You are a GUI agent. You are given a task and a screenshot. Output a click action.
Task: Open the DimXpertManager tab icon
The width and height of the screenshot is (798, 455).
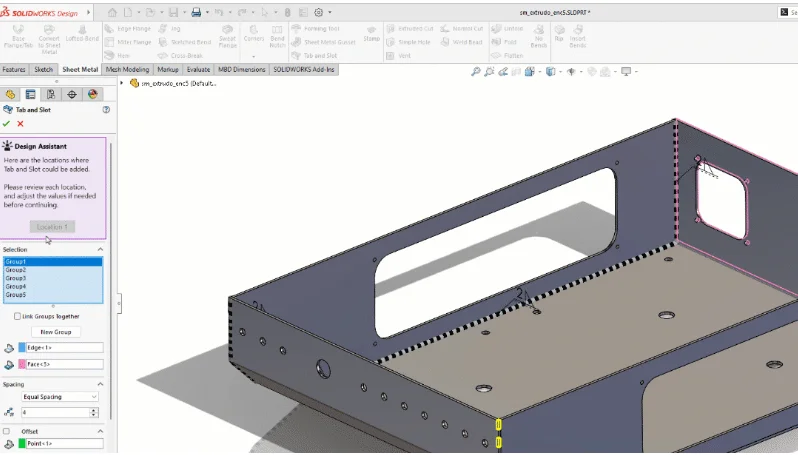[x=72, y=94]
